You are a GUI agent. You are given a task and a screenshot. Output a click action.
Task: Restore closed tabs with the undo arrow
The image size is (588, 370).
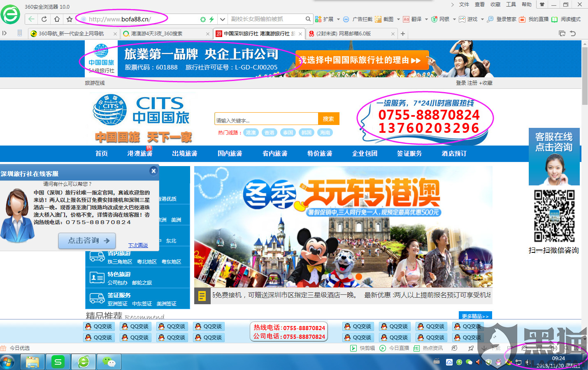(x=572, y=33)
